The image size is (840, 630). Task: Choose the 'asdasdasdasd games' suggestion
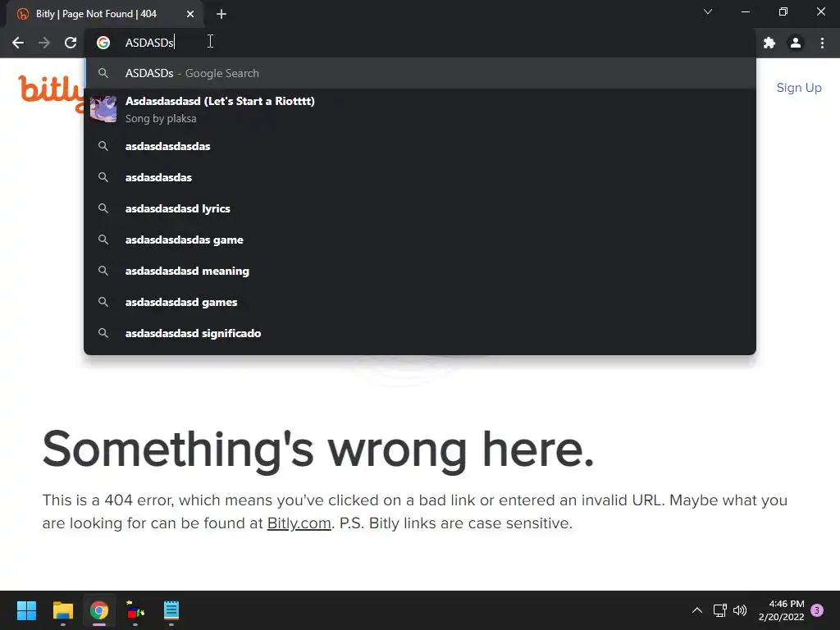[420, 302]
